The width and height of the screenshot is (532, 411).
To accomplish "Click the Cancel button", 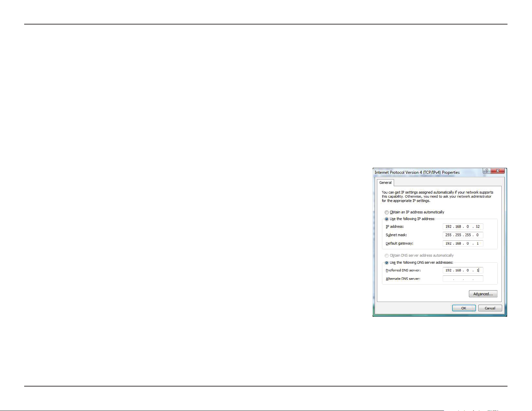I will [490, 308].
